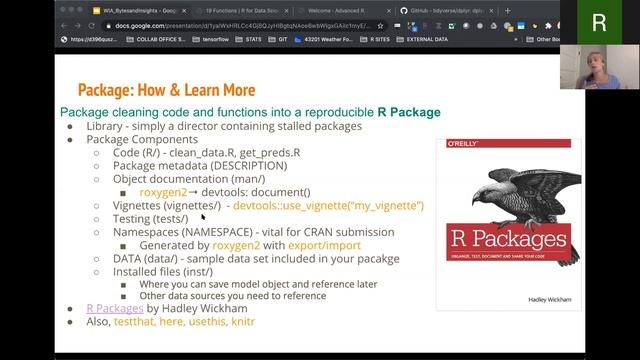Screen dimensions: 640x360
Task: Reload the current page
Action: coord(91,26)
